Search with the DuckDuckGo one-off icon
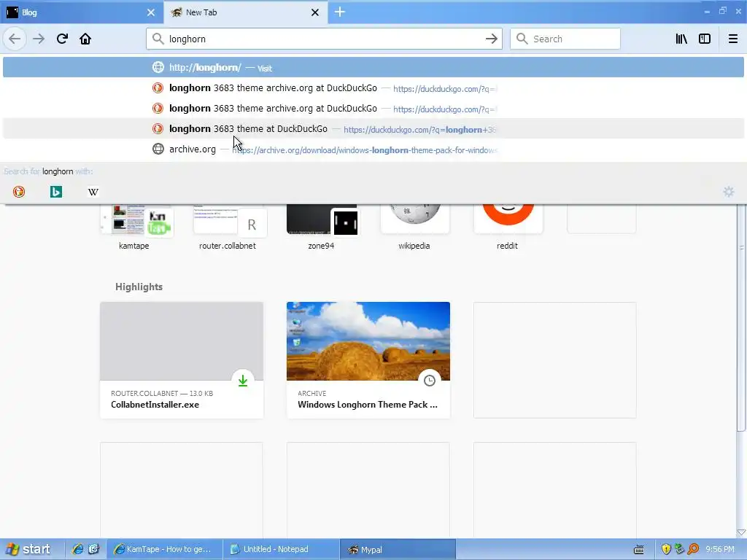747x560 pixels. pyautogui.click(x=19, y=192)
